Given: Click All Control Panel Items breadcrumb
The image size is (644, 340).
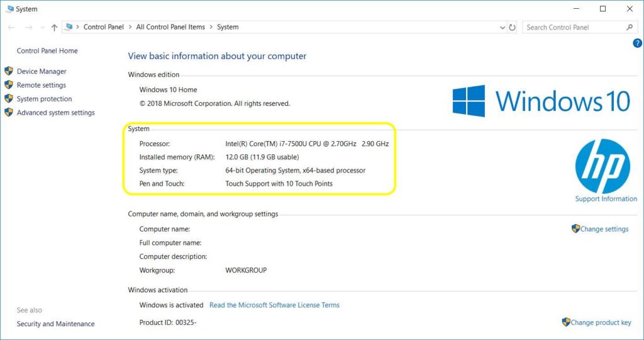Looking at the screenshot, I should 170,28.
